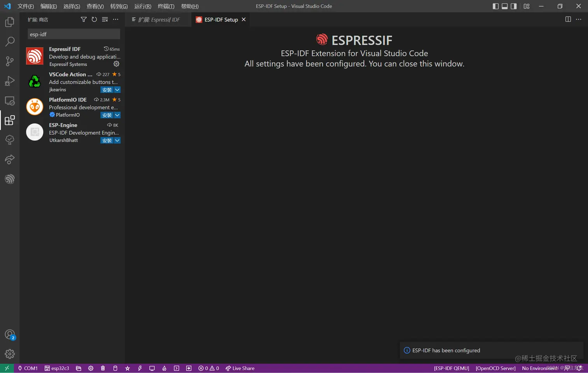
Task: Select PlatformIO IDE extension entry
Action: click(73, 107)
